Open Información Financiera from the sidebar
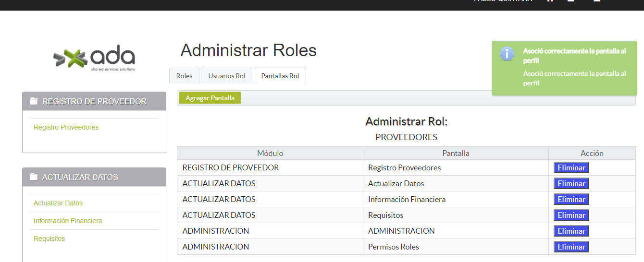This screenshot has width=644, height=262. tap(68, 221)
